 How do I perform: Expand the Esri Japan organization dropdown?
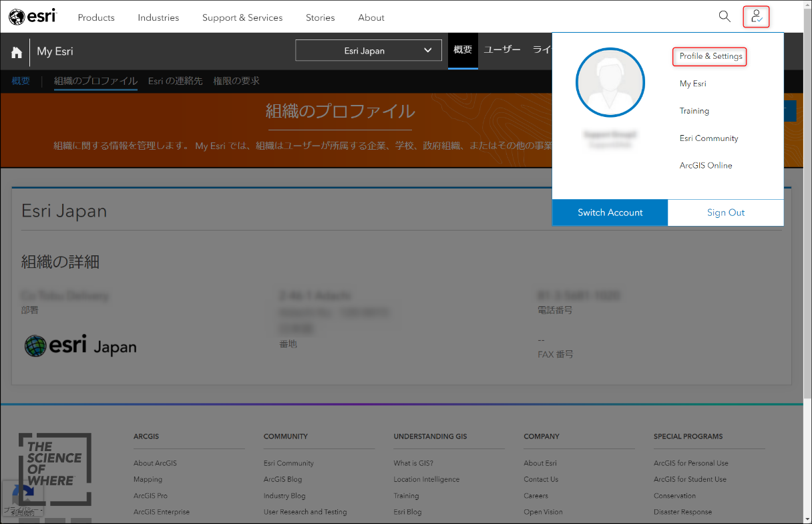pyautogui.click(x=369, y=50)
